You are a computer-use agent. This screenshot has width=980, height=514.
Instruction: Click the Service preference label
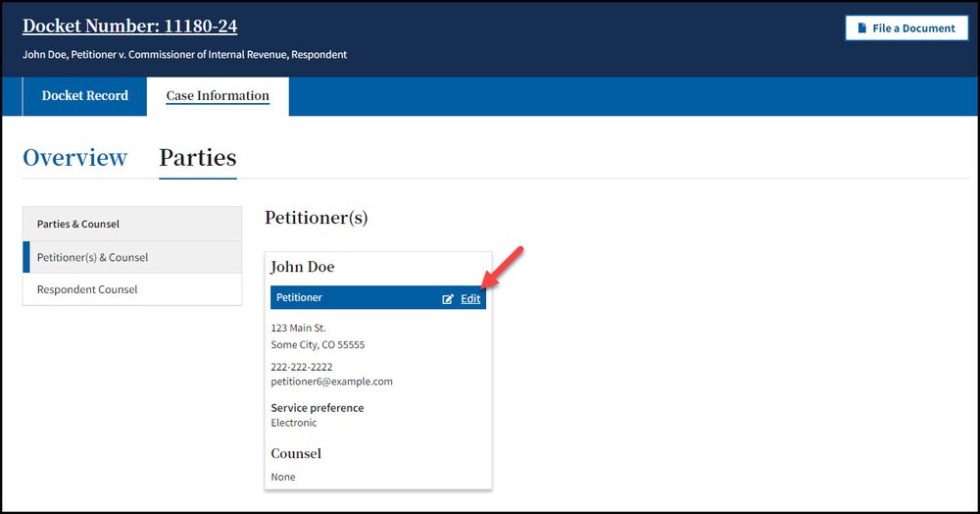click(x=318, y=408)
